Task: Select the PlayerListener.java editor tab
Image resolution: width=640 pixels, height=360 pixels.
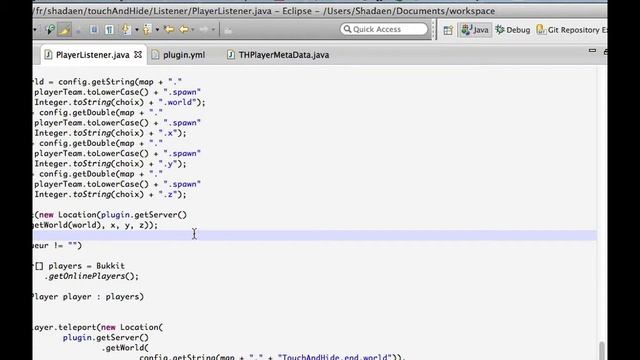Action: [93, 55]
